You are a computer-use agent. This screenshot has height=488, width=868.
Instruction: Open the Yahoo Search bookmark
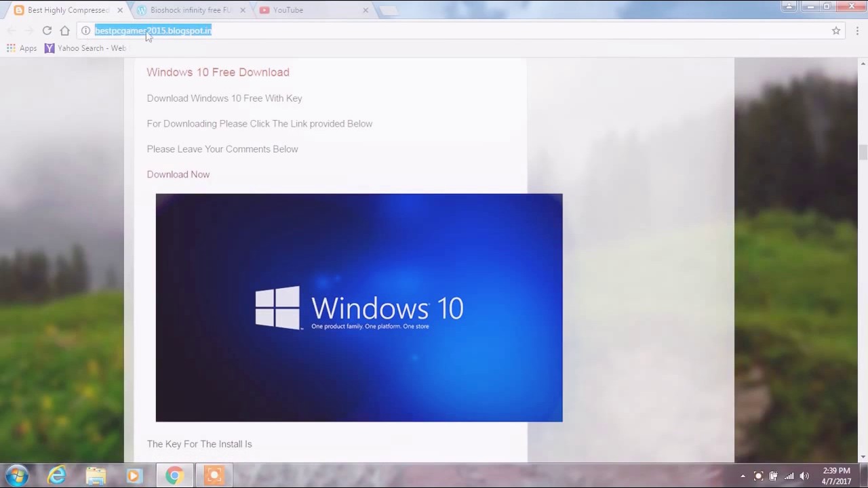tap(85, 48)
